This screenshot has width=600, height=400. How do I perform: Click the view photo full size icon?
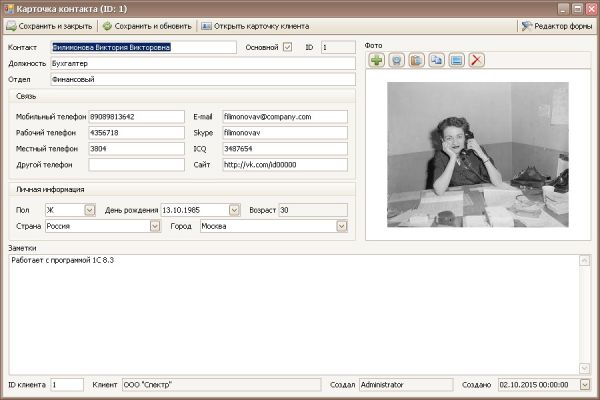point(456,61)
